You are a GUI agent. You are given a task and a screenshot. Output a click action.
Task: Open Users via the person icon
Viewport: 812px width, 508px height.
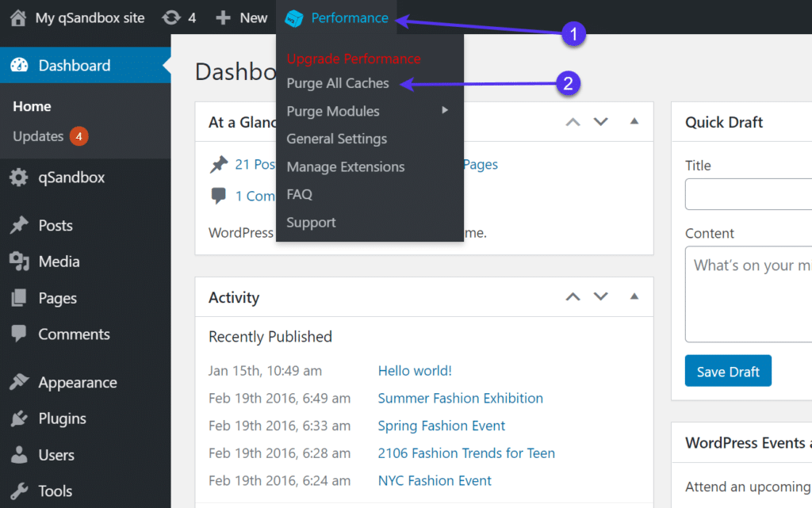pos(19,455)
